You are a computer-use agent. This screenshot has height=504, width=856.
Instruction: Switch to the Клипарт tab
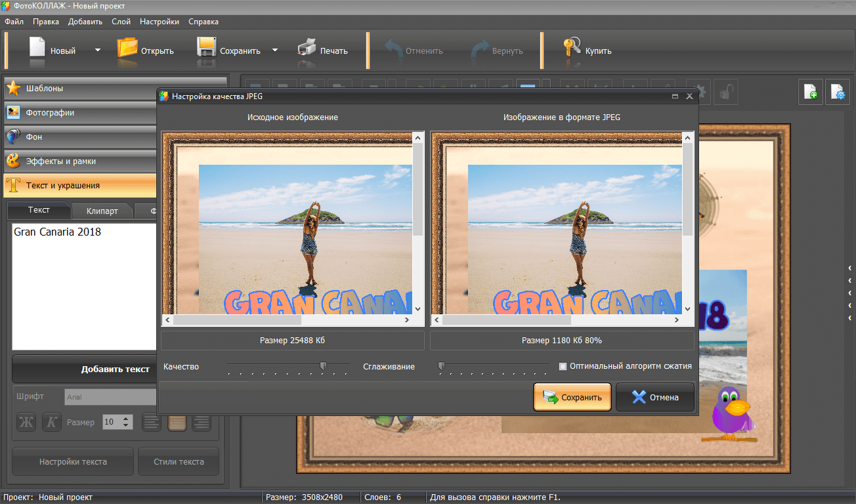click(x=102, y=211)
